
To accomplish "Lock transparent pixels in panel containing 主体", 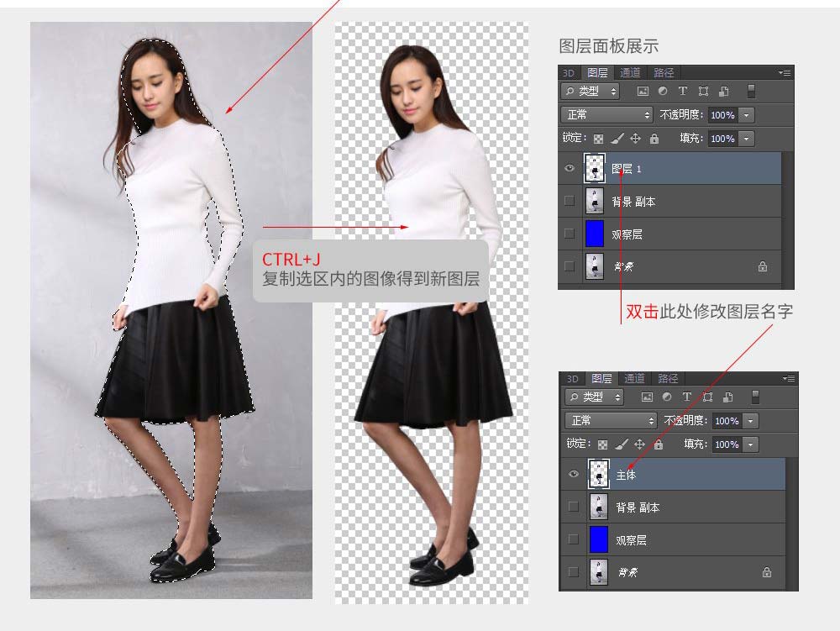I will pyautogui.click(x=602, y=444).
